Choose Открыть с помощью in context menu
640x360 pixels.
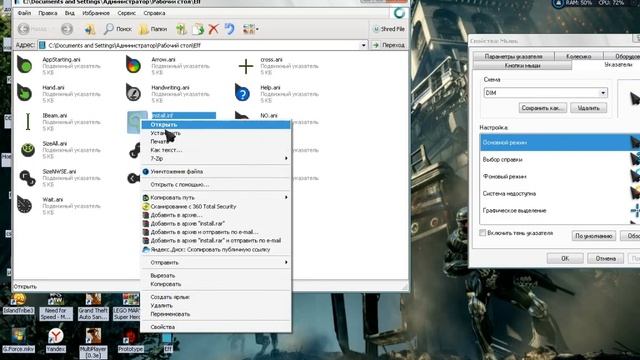[x=216, y=184]
